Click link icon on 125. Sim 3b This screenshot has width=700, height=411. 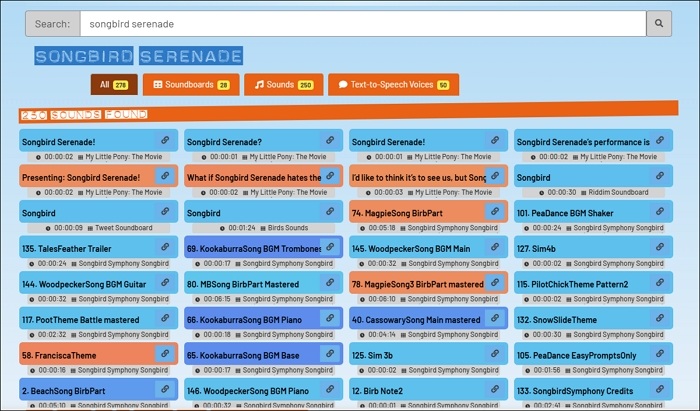point(495,353)
